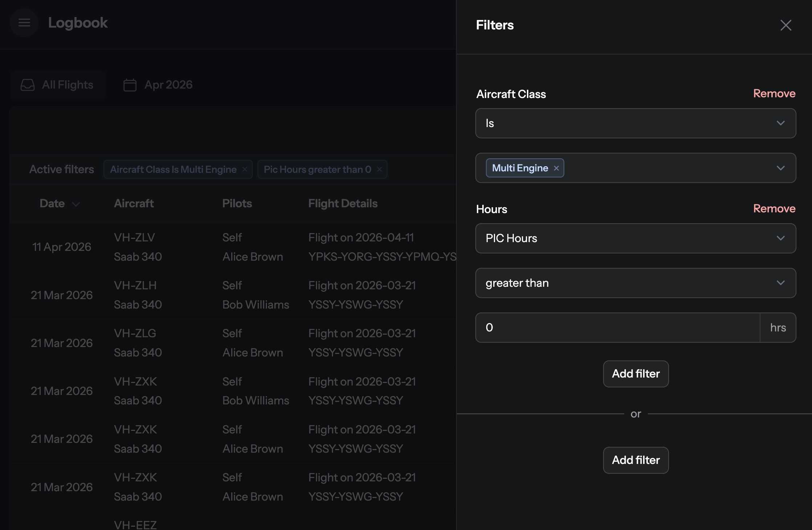
Task: Click Flight on 2026-04-11 text
Action: [361, 237]
